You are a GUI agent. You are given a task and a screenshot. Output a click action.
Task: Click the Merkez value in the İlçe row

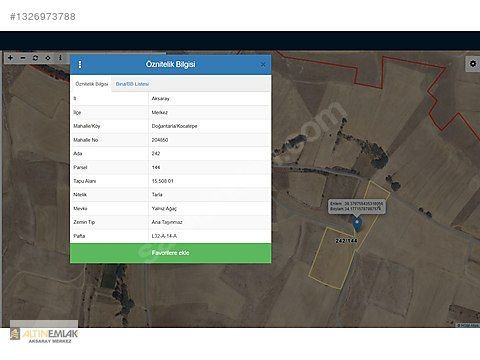tap(160, 112)
